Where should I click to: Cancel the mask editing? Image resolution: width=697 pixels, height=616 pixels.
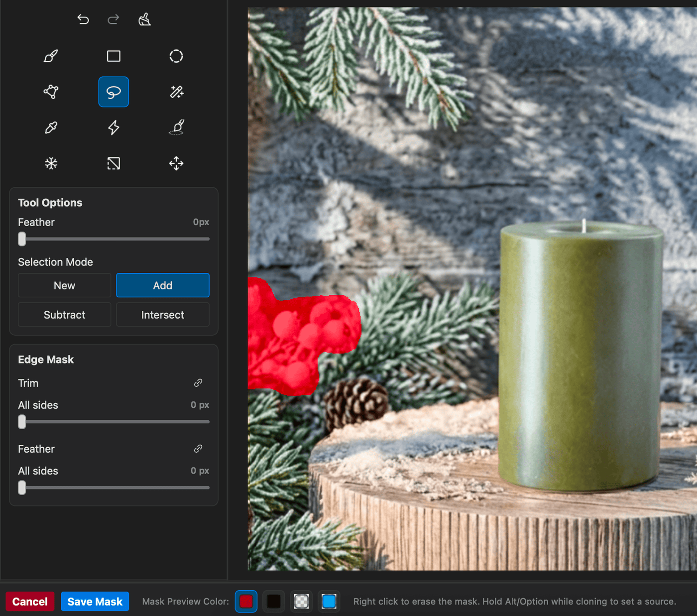tap(30, 602)
